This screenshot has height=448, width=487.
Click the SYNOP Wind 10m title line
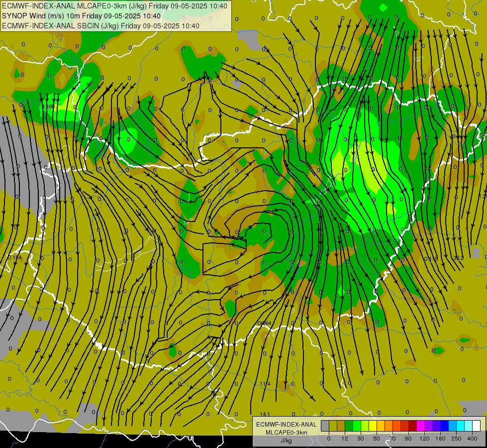pos(82,16)
